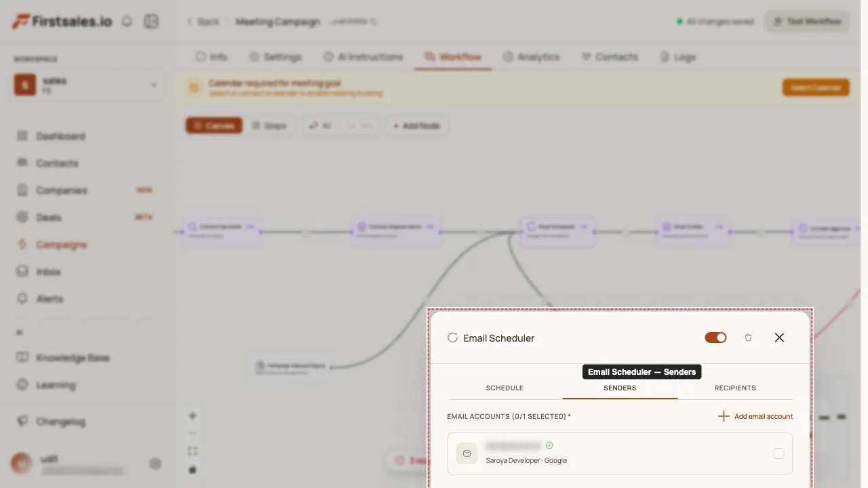Viewport: 868px width, 488px height.
Task: Click the verified checkmark on account
Action: [x=549, y=445]
